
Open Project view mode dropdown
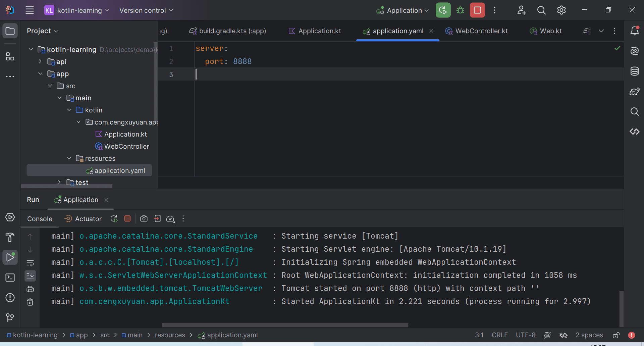[x=43, y=31]
